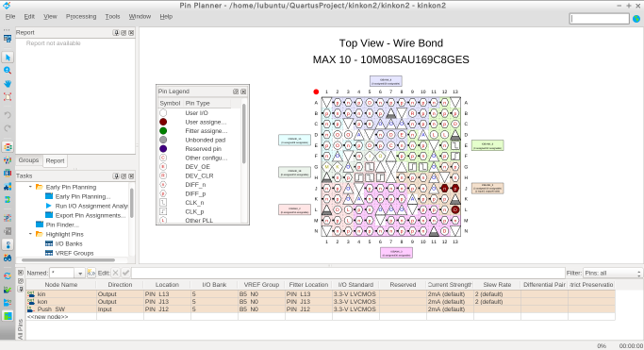644x350 pixels.
Task: Collapse the Early Pin Planning tree node
Action: [x=30, y=187]
